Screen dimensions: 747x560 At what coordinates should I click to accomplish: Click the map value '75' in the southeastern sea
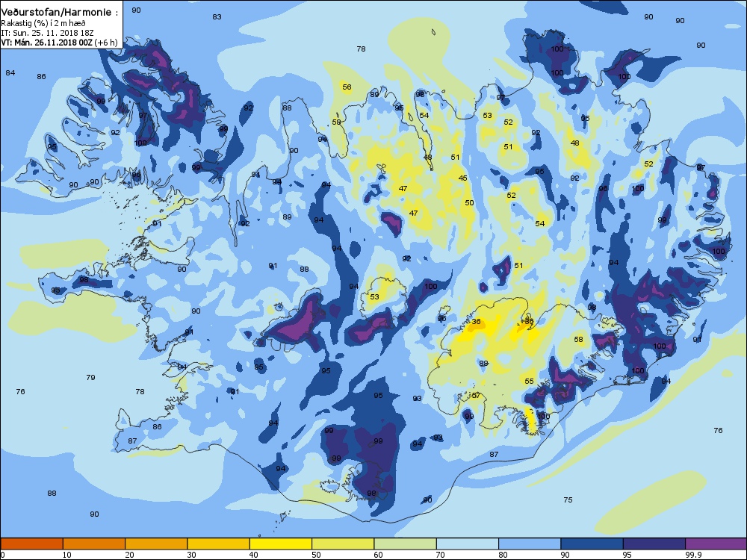click(568, 500)
